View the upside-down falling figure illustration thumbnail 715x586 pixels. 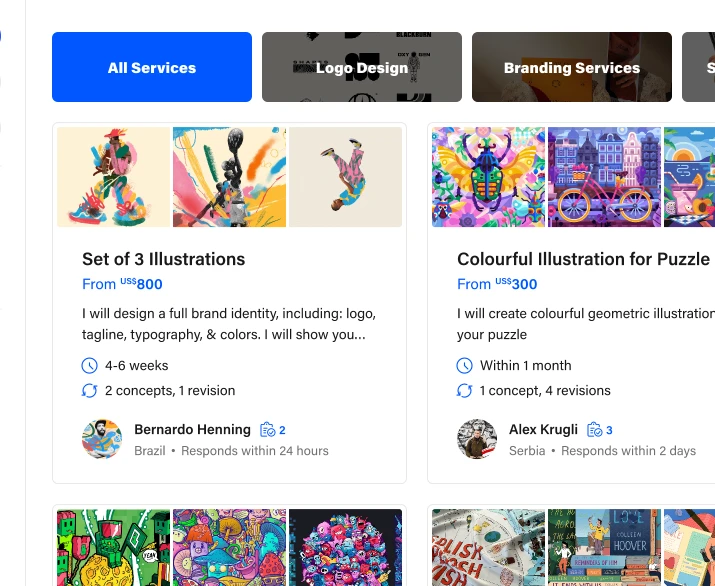pos(345,177)
